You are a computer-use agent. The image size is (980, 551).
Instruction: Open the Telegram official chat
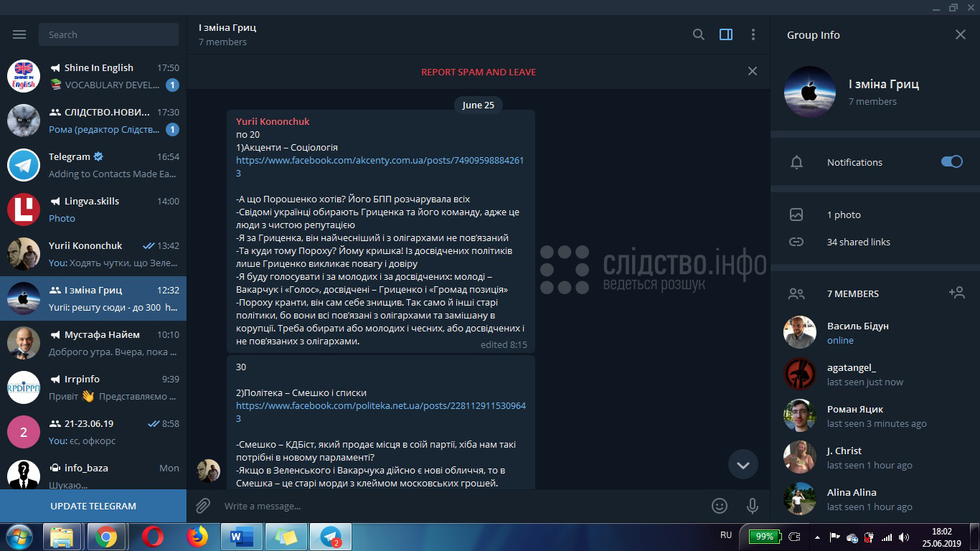click(93, 165)
